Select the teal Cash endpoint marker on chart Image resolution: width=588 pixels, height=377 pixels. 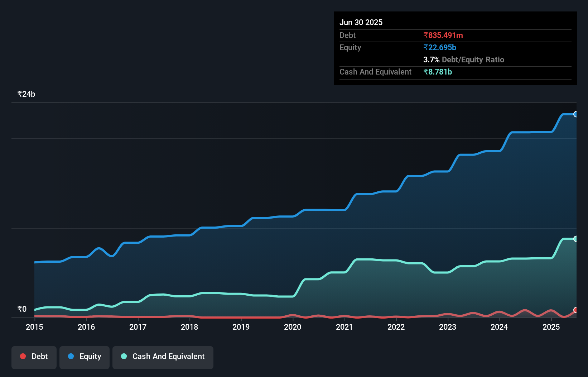pyautogui.click(x=576, y=239)
